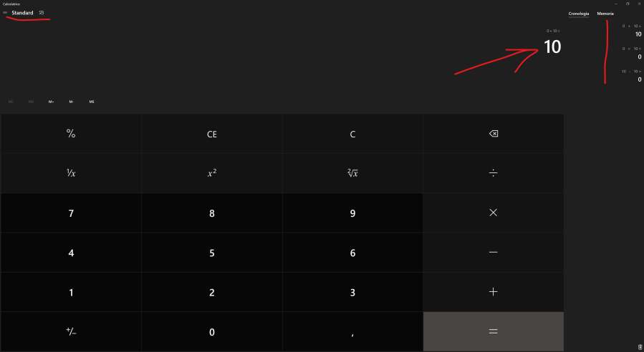Click the decimal comma key
The height and width of the screenshot is (352, 644).
(x=352, y=331)
